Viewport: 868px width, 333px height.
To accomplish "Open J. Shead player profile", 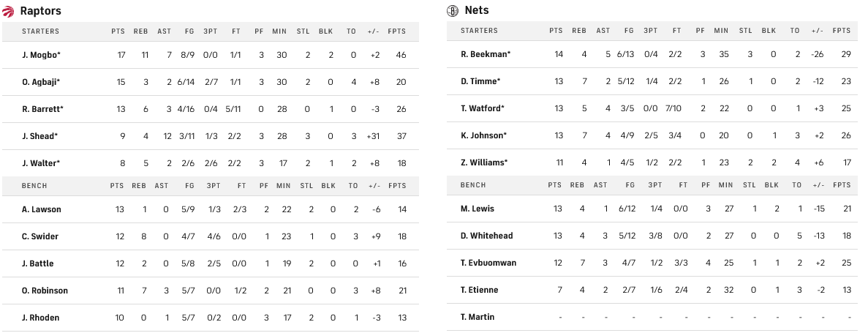I will tap(39, 136).
